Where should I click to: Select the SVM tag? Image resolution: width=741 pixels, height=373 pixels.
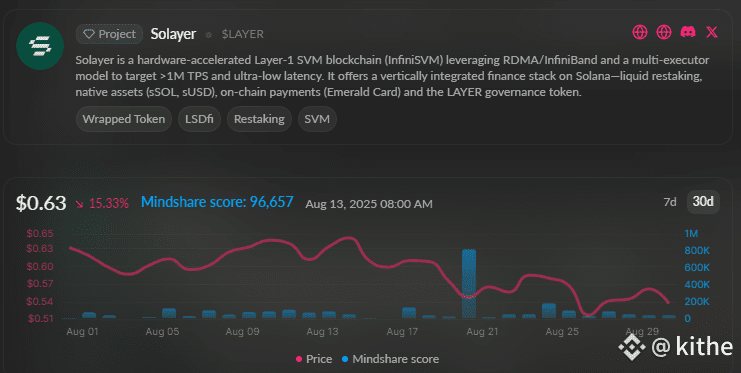pos(317,119)
